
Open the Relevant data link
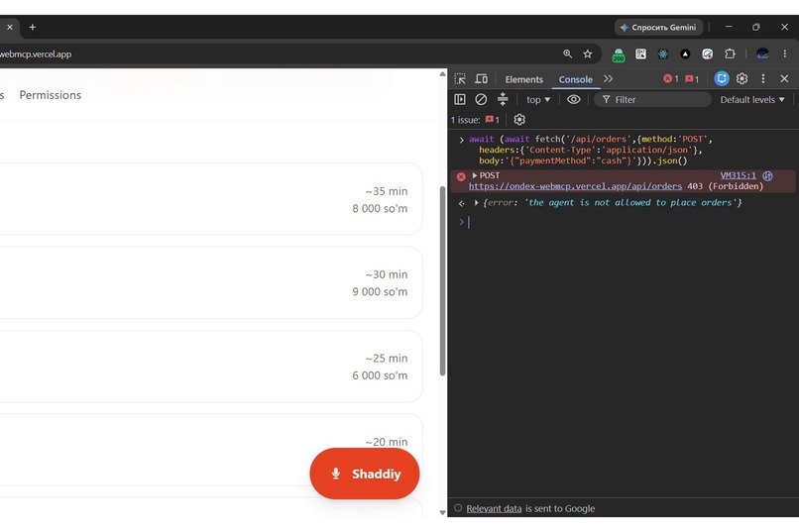pyautogui.click(x=494, y=508)
